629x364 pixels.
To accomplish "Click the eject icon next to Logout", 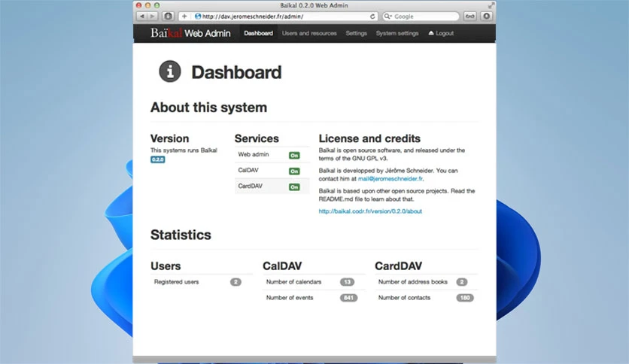I will 431,33.
